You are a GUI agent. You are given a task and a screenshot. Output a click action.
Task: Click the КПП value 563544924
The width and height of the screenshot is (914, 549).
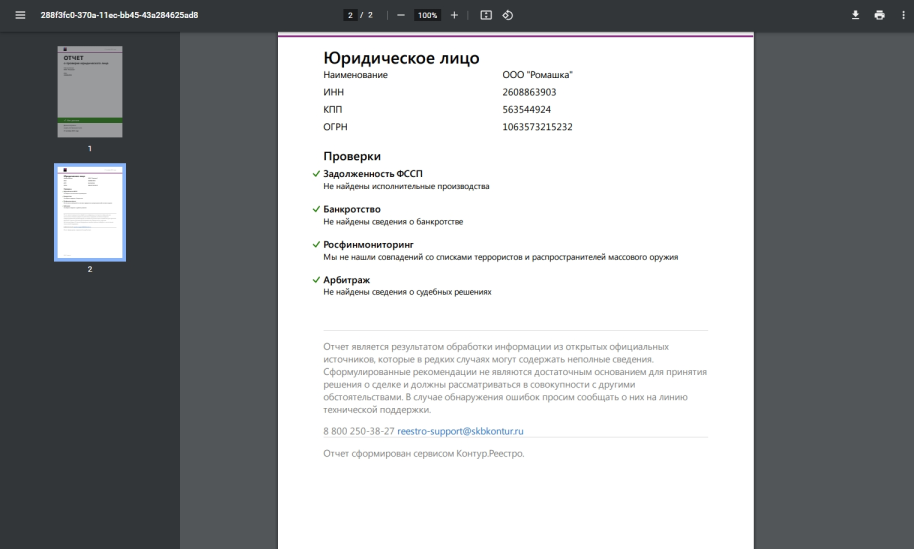coord(526,110)
